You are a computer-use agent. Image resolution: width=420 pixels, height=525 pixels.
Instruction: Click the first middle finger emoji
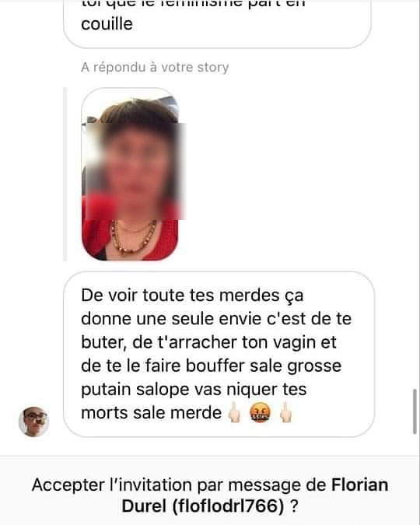[x=235, y=413]
